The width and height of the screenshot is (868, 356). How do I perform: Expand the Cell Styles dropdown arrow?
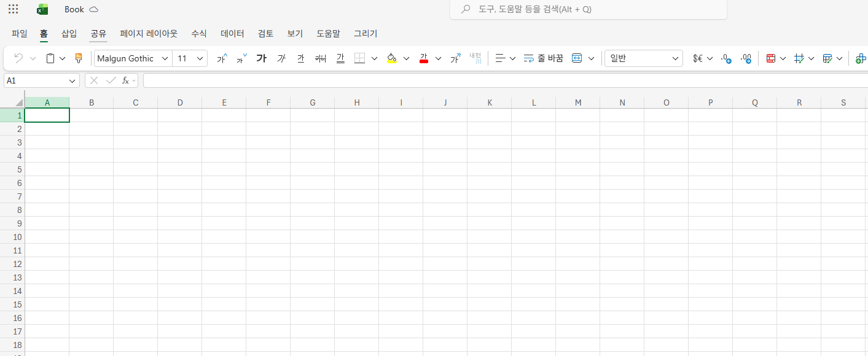click(x=839, y=58)
